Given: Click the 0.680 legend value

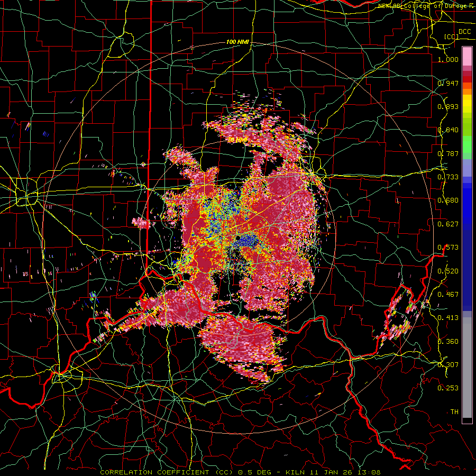Looking at the screenshot, I should [x=448, y=200].
